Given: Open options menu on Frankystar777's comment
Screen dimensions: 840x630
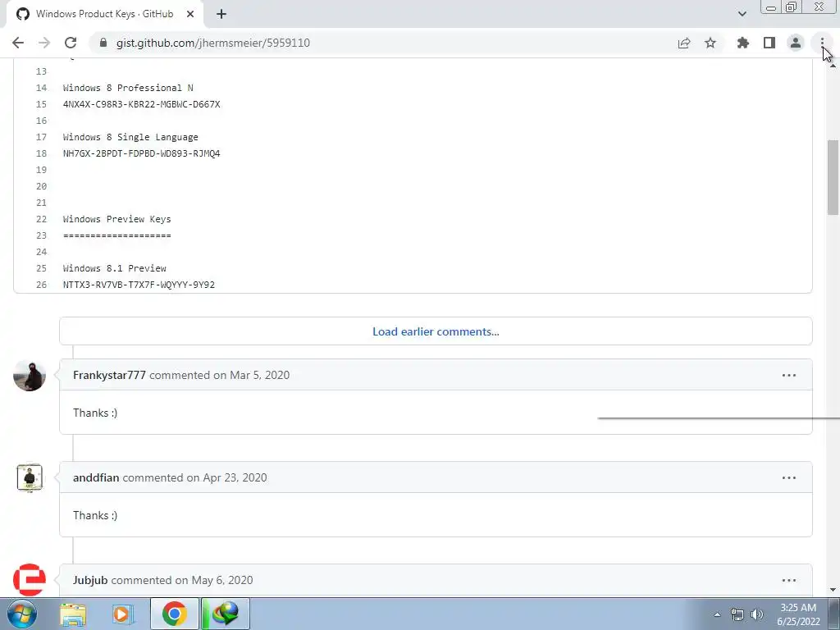Looking at the screenshot, I should tap(788, 375).
